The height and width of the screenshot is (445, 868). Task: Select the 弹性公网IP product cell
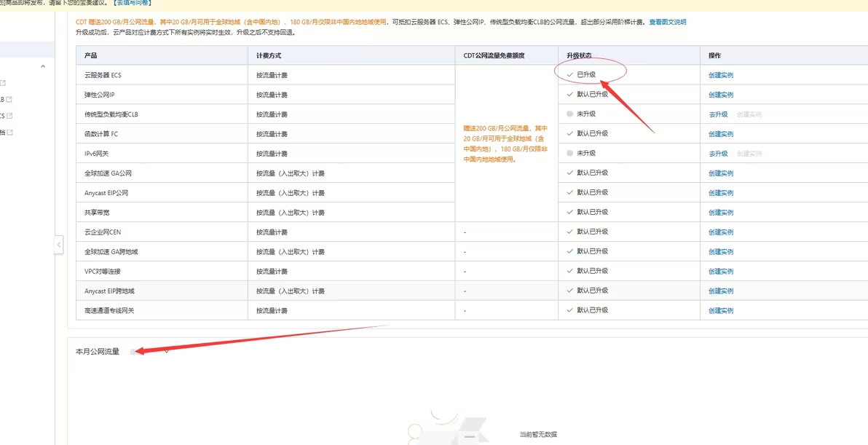pyautogui.click(x=162, y=95)
